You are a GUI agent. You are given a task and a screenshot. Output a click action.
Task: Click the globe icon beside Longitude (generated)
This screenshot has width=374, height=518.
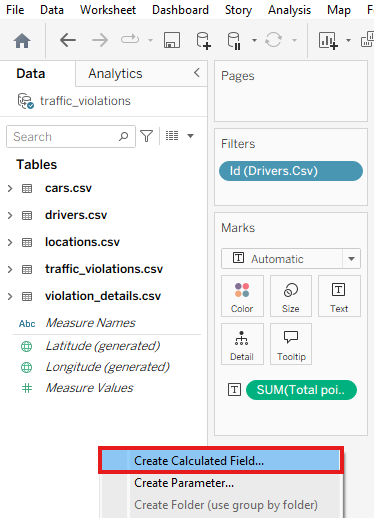(27, 368)
